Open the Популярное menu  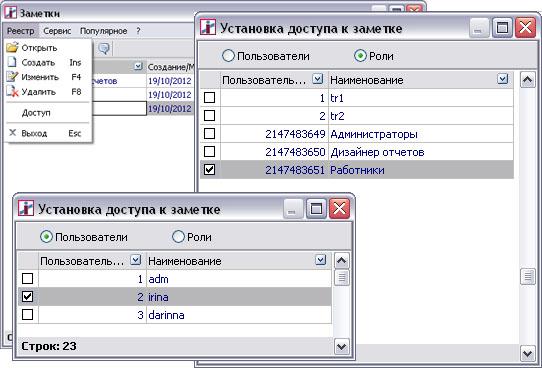(103, 31)
